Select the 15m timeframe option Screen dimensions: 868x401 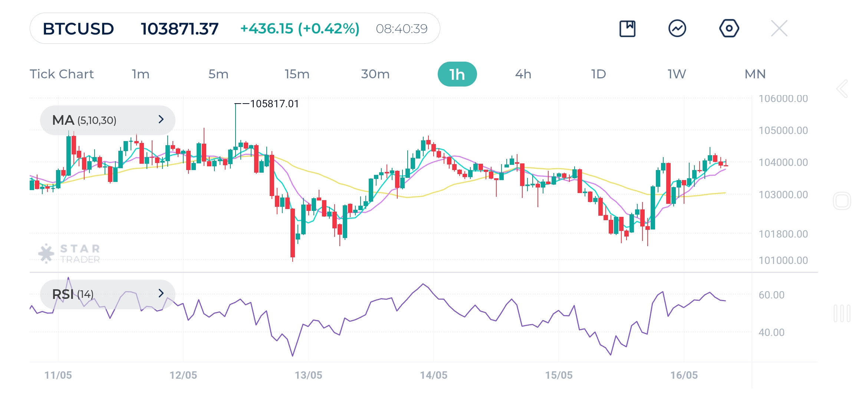pyautogui.click(x=297, y=74)
